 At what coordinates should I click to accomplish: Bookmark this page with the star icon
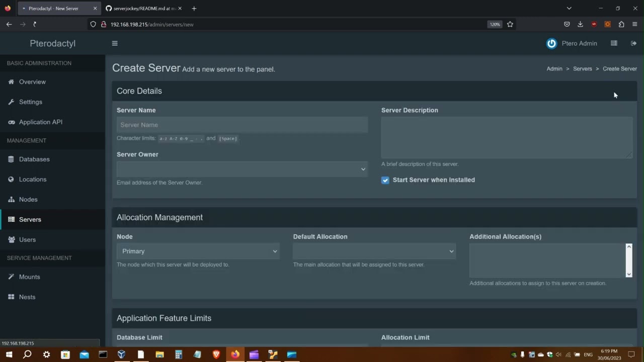pyautogui.click(x=510, y=24)
